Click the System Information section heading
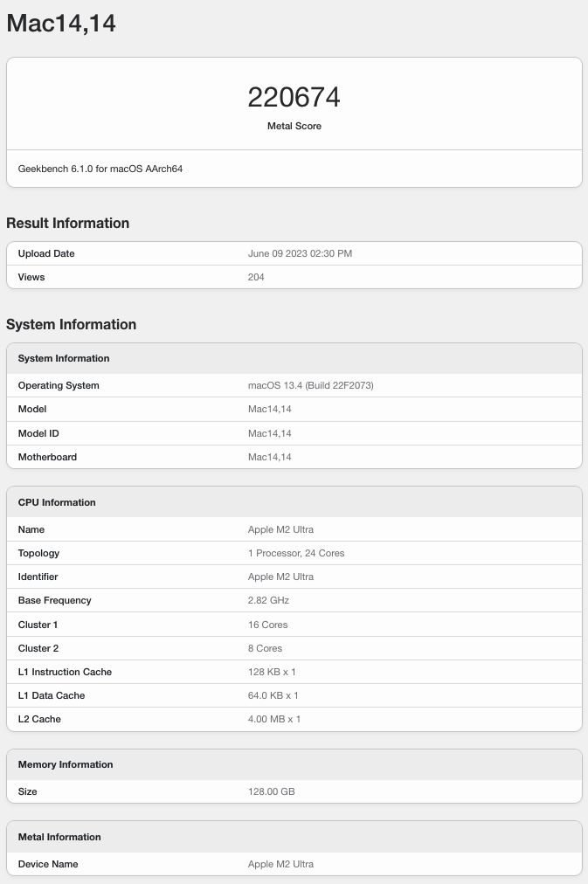This screenshot has height=884, width=588. click(71, 324)
